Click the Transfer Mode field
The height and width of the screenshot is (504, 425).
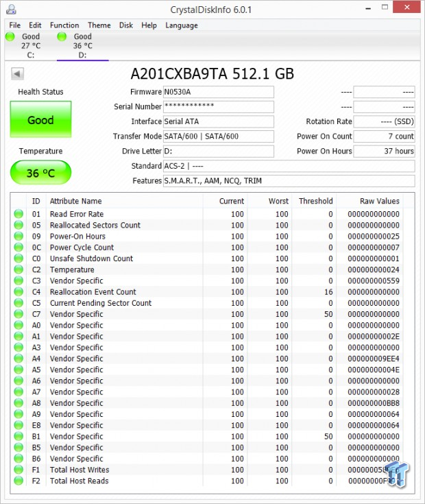(x=219, y=136)
